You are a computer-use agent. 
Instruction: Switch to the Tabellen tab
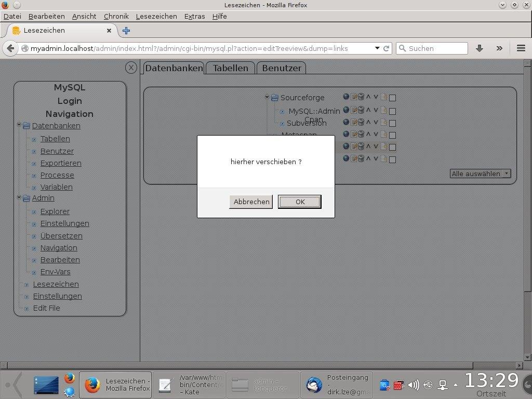pyautogui.click(x=230, y=68)
